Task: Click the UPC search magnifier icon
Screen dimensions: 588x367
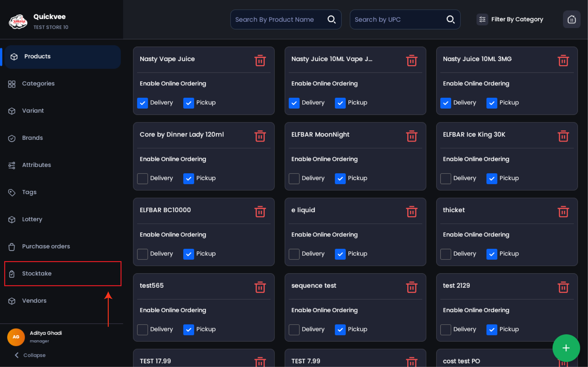Action: [451, 19]
